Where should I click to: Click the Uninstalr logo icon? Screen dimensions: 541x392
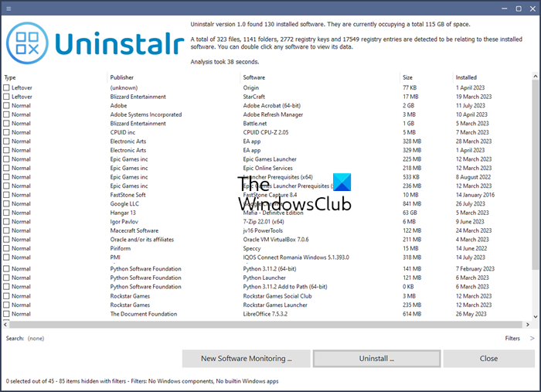(27, 43)
